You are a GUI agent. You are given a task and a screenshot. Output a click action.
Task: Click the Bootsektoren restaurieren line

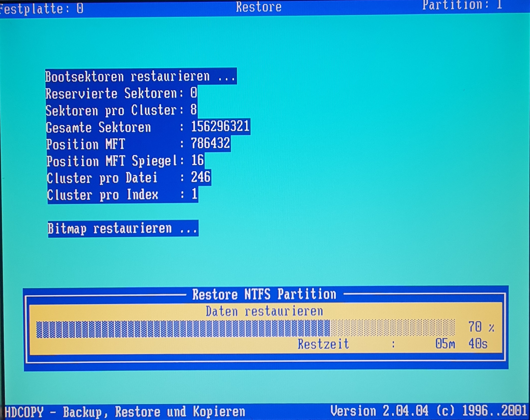click(140, 76)
